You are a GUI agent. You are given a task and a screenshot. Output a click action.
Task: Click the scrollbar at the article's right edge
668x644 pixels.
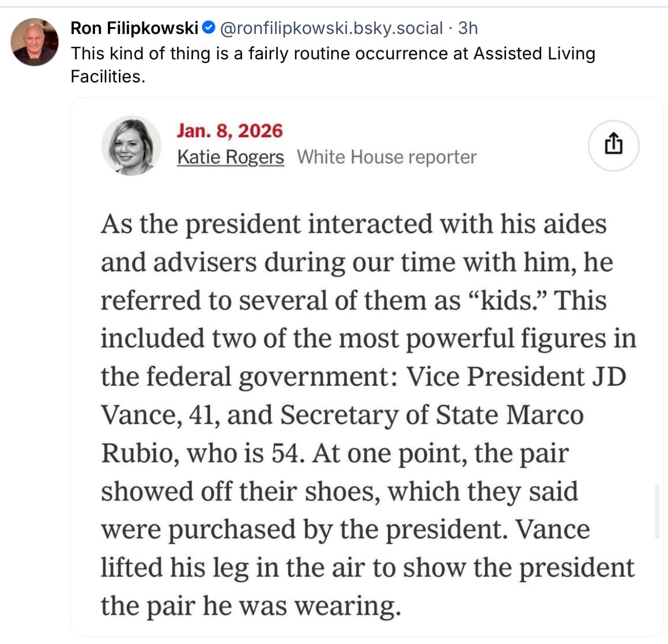(x=657, y=511)
